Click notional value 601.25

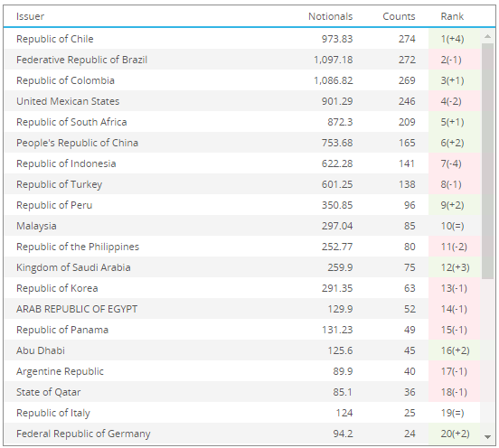[x=337, y=184]
